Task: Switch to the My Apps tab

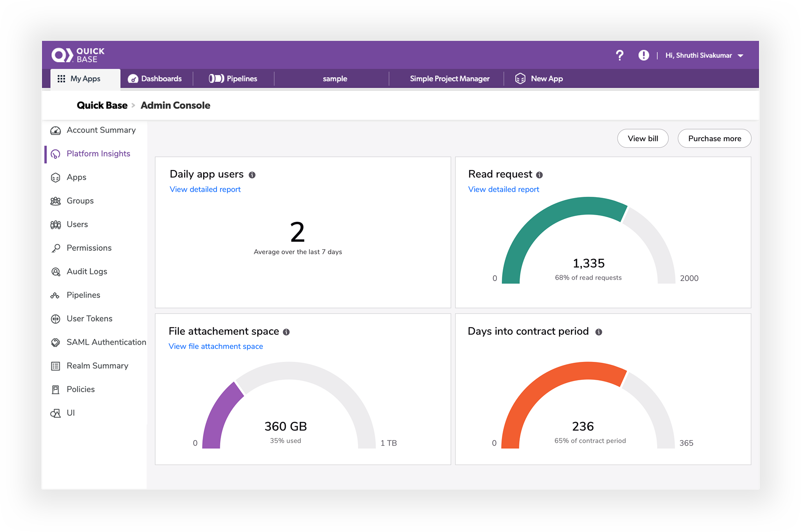Action: pos(86,79)
